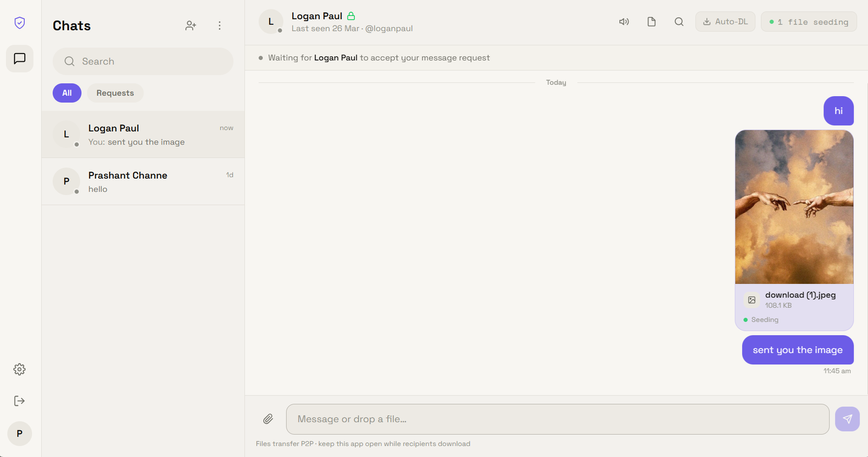Click the paperclip attach file icon
This screenshot has height=457, width=868.
268,419
